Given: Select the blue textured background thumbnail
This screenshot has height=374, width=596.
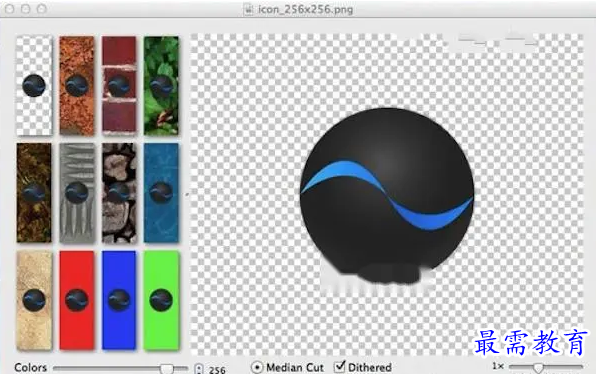Looking at the screenshot, I should coord(161,193).
